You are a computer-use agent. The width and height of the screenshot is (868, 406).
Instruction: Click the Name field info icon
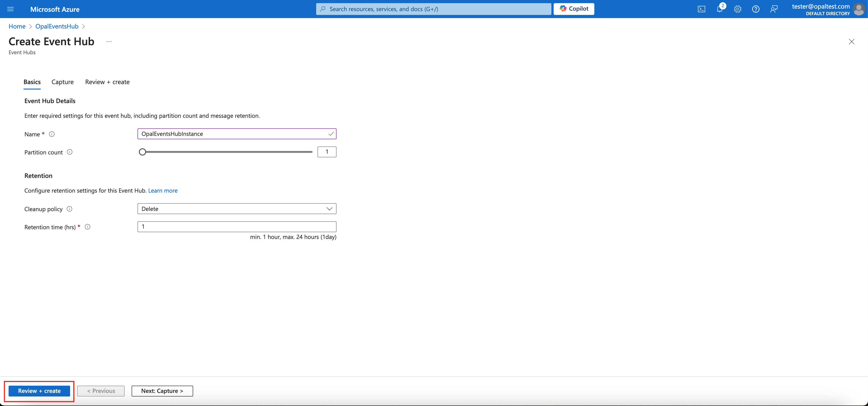(52, 134)
